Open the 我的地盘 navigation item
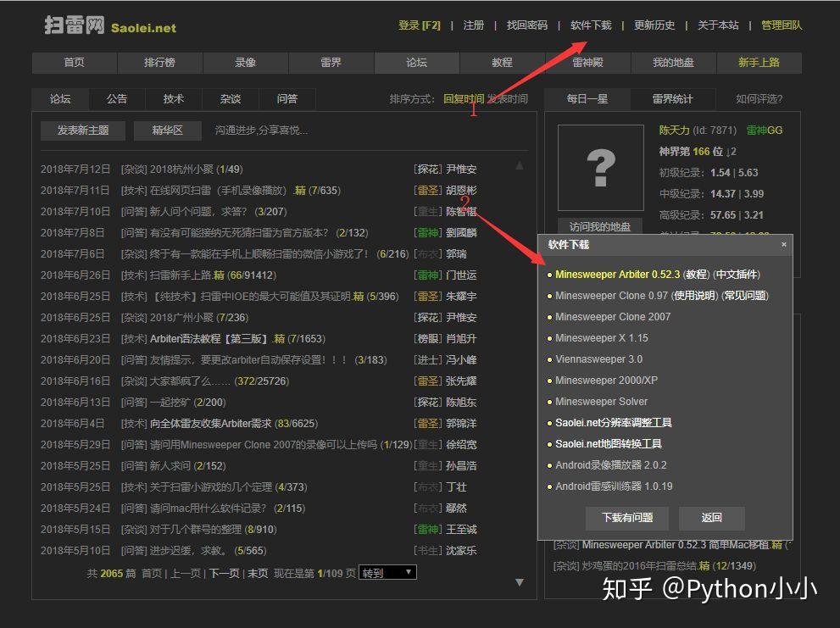 673,63
